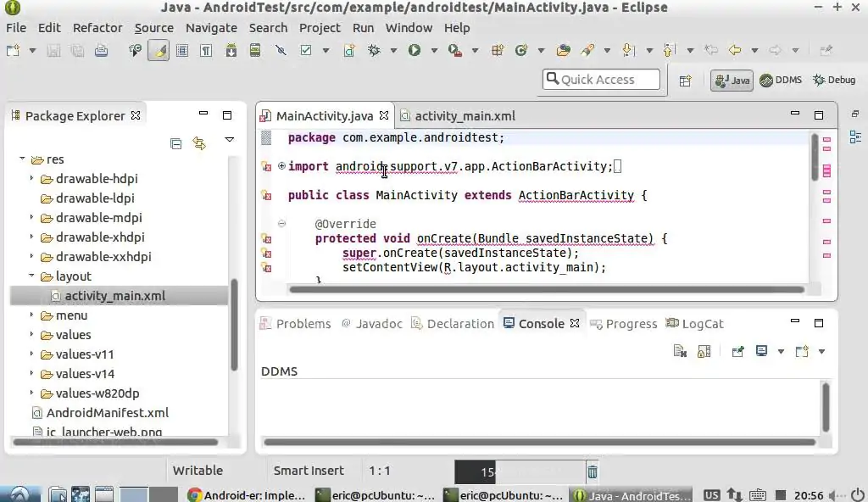
Task: Open the Project menu
Action: pos(320,28)
